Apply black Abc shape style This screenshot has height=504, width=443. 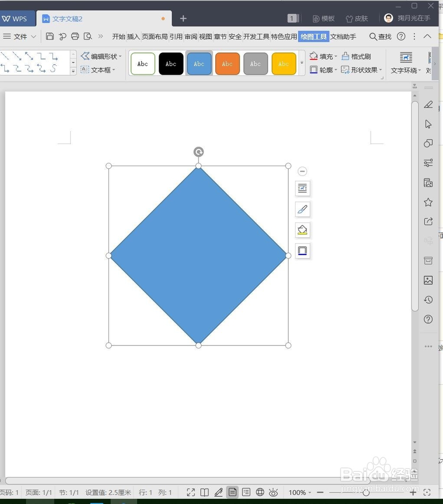click(x=171, y=64)
